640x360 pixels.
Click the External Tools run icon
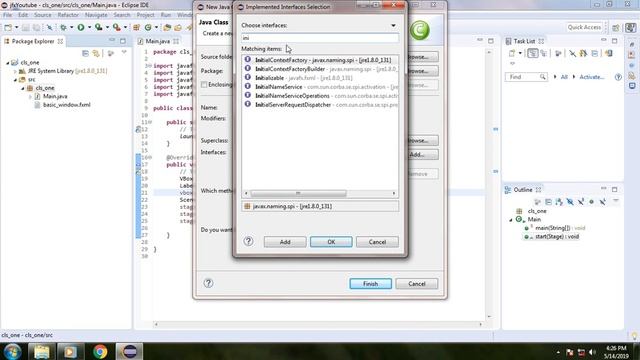117,27
